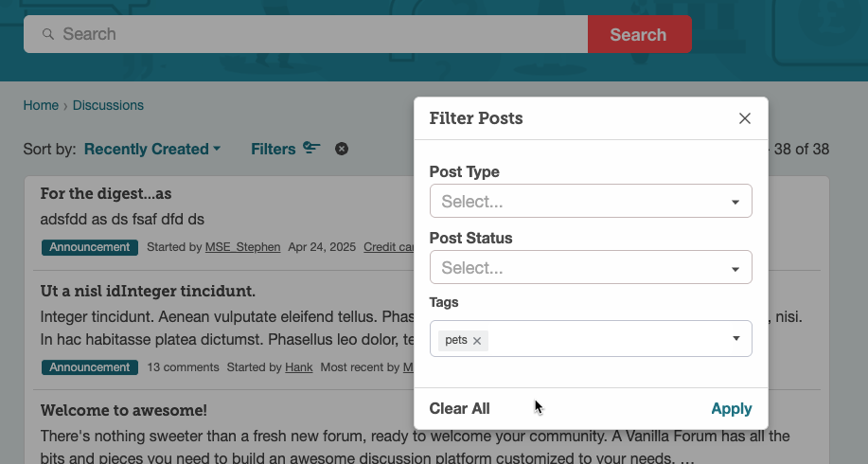The height and width of the screenshot is (464, 868).
Task: Go to Home breadcrumb
Action: [41, 105]
